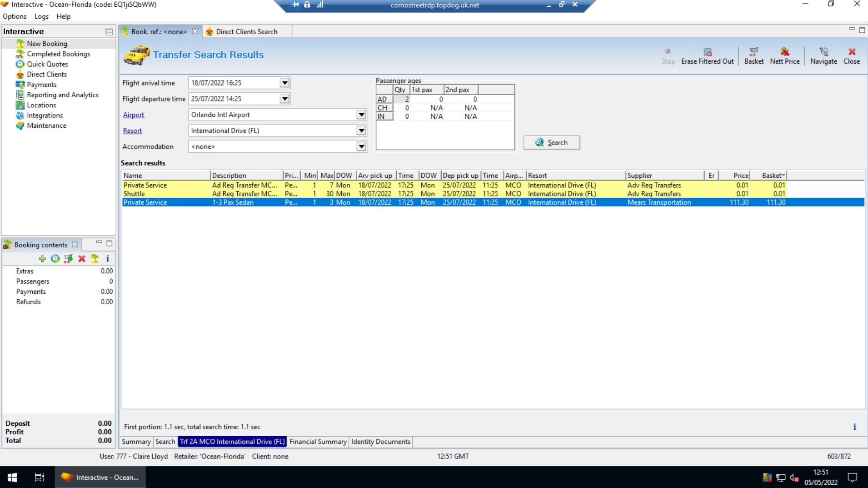Click the green plus in Booking contents

42,259
